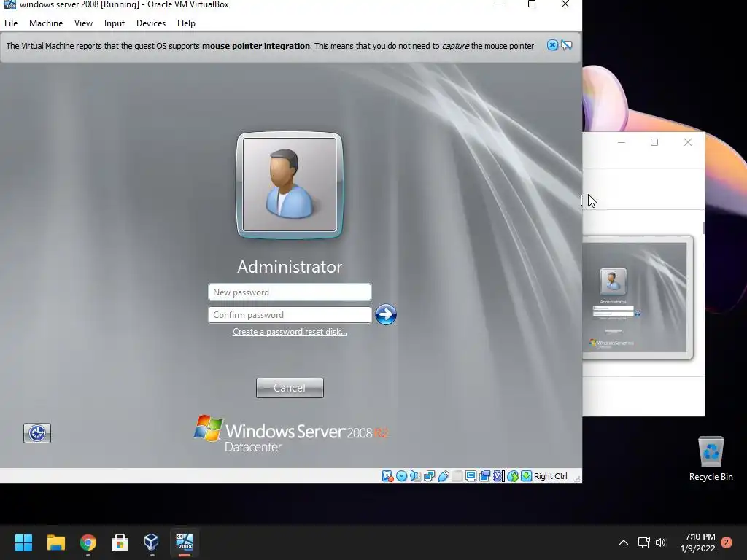
Task: Open Google Chrome from the taskbar
Action: point(88,542)
